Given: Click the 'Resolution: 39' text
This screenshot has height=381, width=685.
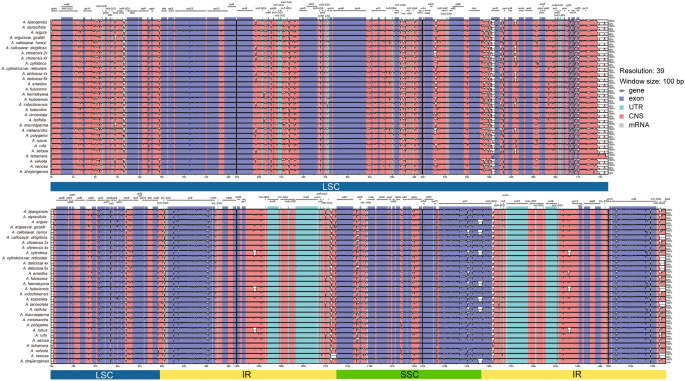Looking at the screenshot, I should [x=642, y=71].
